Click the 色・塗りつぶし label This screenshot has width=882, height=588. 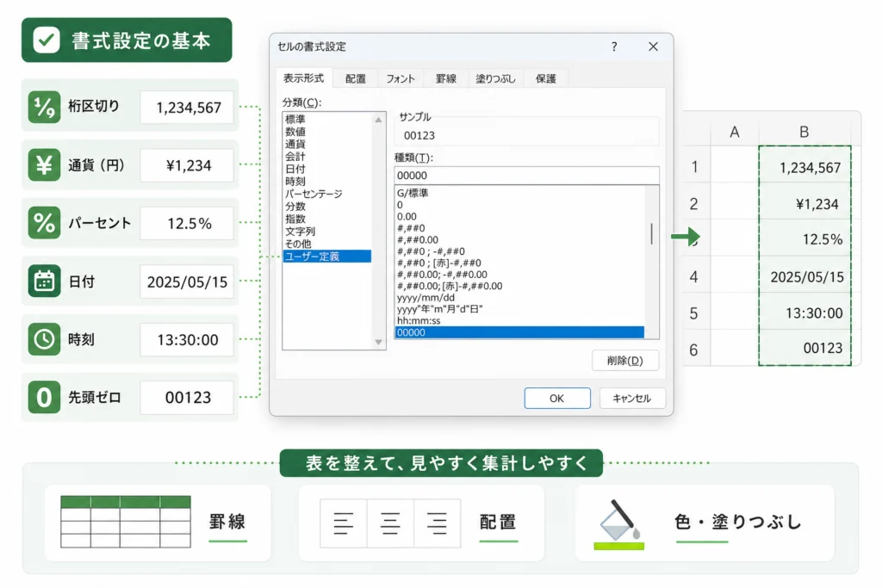[737, 523]
